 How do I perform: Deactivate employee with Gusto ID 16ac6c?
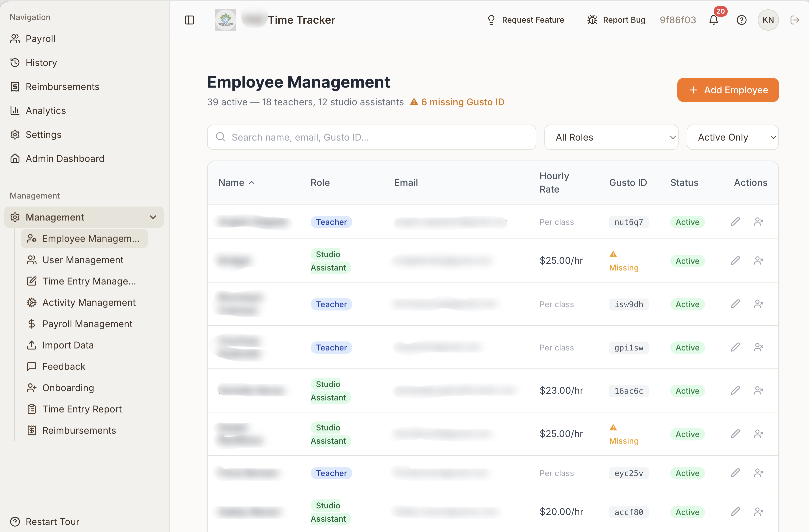coord(759,390)
